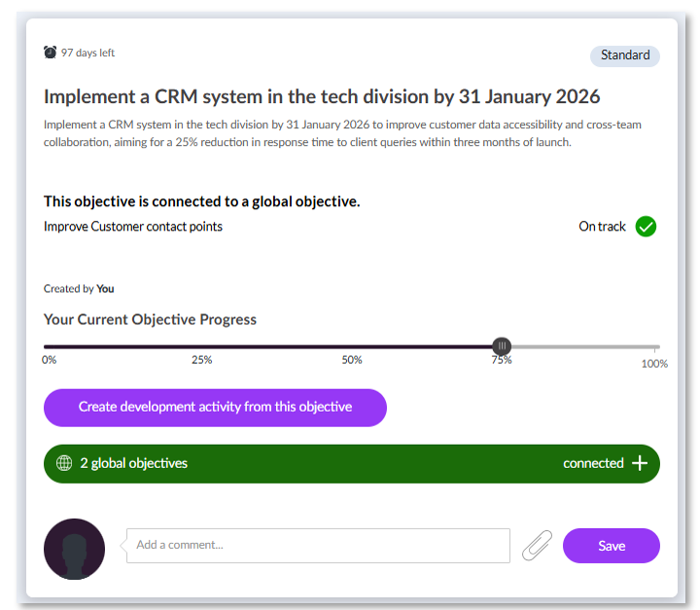Click the 100% end of progress slider
Viewport: 700px width, 610px height.
(657, 346)
